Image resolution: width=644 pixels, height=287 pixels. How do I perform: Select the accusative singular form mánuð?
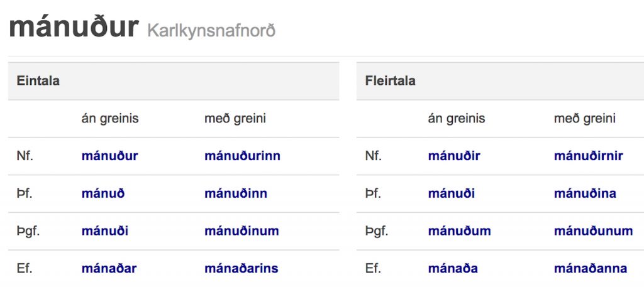pyautogui.click(x=103, y=193)
